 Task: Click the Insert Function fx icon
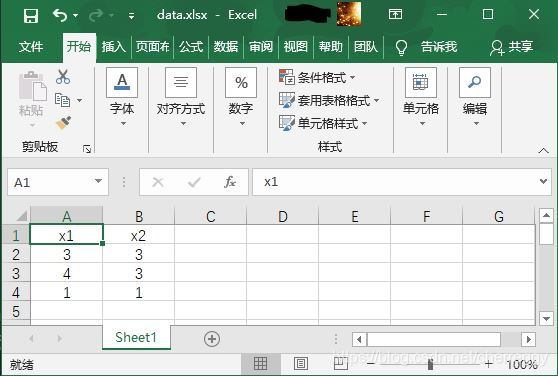pos(230,182)
